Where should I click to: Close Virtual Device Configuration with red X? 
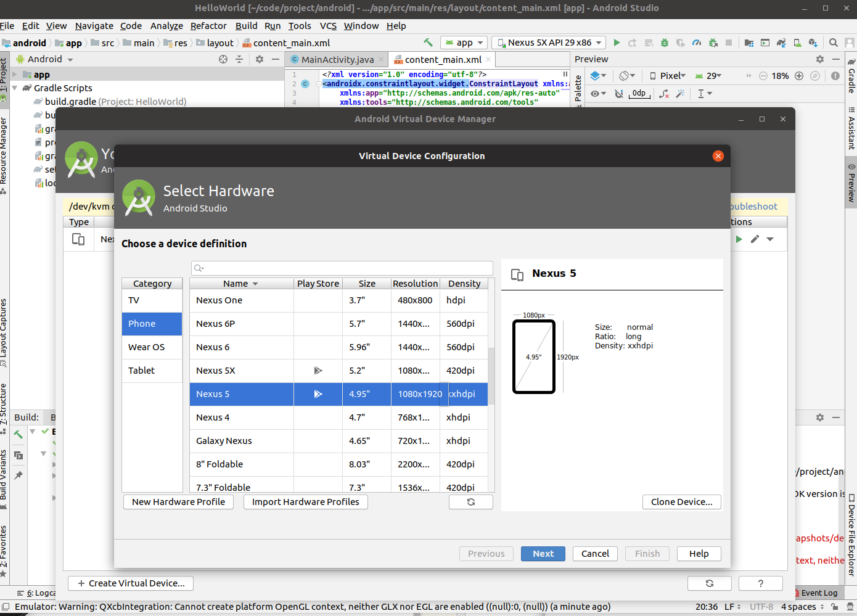[x=718, y=156]
